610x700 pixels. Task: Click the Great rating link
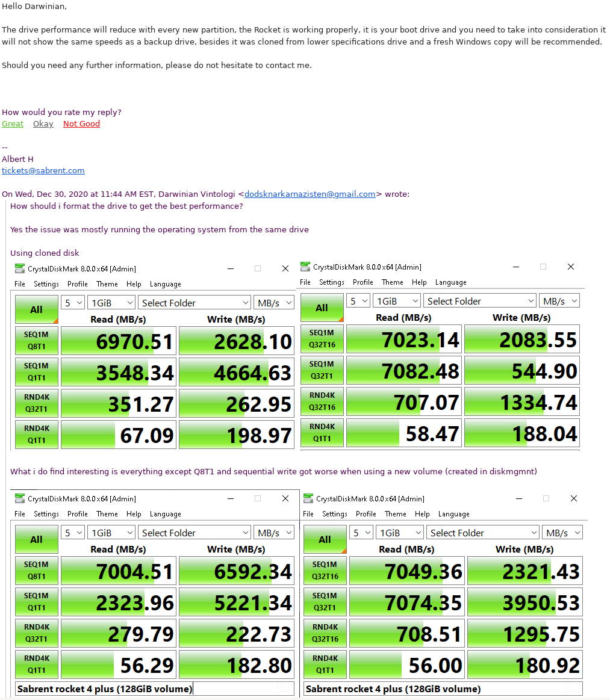click(13, 123)
